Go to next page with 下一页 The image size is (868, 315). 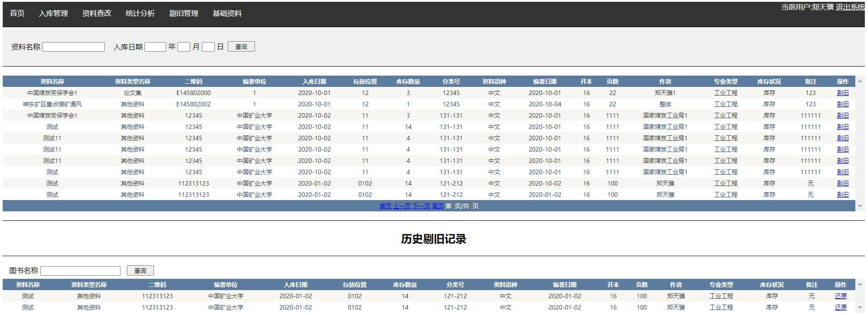tap(421, 206)
